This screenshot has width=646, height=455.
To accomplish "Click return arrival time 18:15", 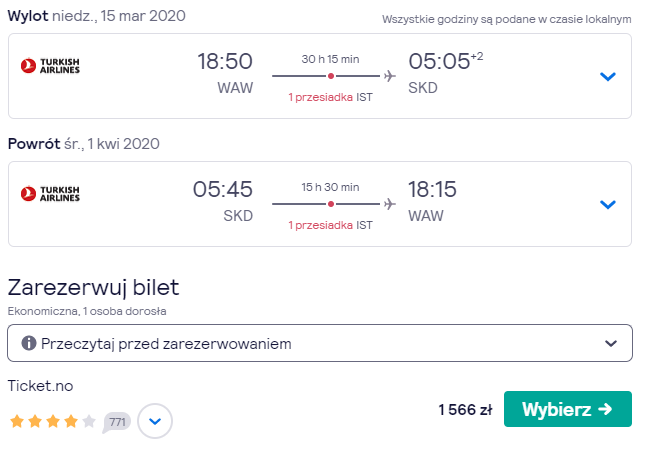I will [432, 189].
